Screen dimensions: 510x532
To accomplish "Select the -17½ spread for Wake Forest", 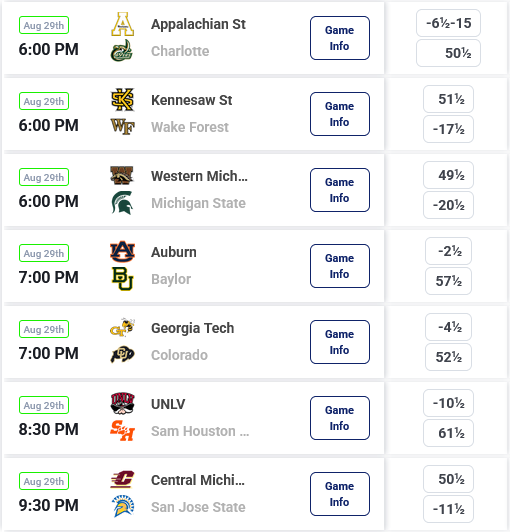I will click(448, 129).
